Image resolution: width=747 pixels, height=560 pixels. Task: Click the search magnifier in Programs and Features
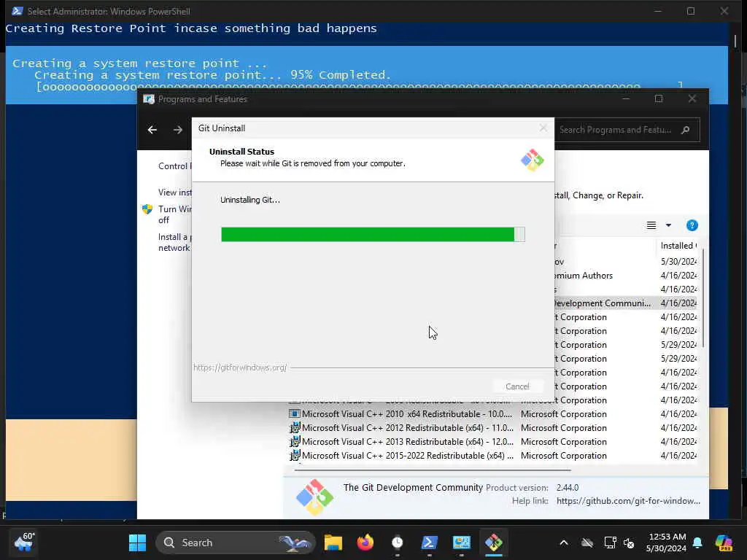pyautogui.click(x=686, y=130)
